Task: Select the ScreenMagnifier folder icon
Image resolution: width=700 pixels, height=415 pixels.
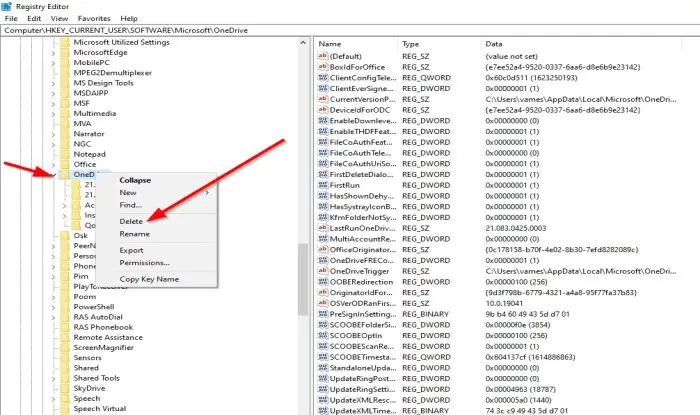Action: pos(65,348)
